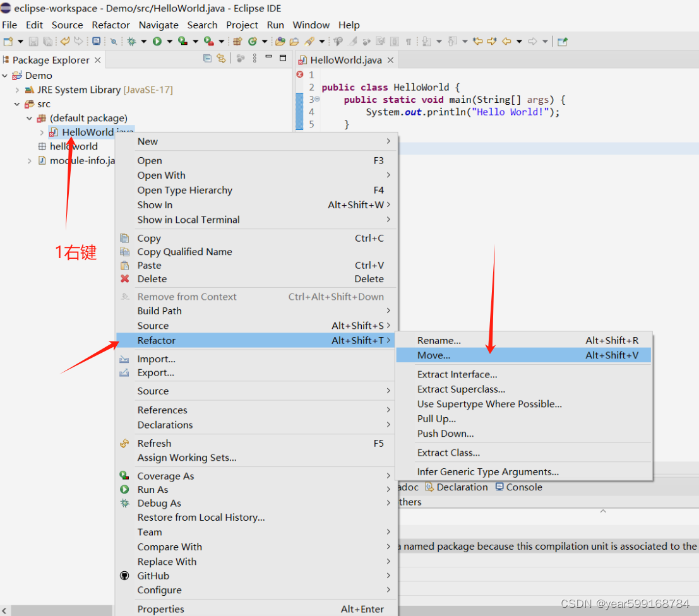Click the red error marker beside line 1

point(301,75)
